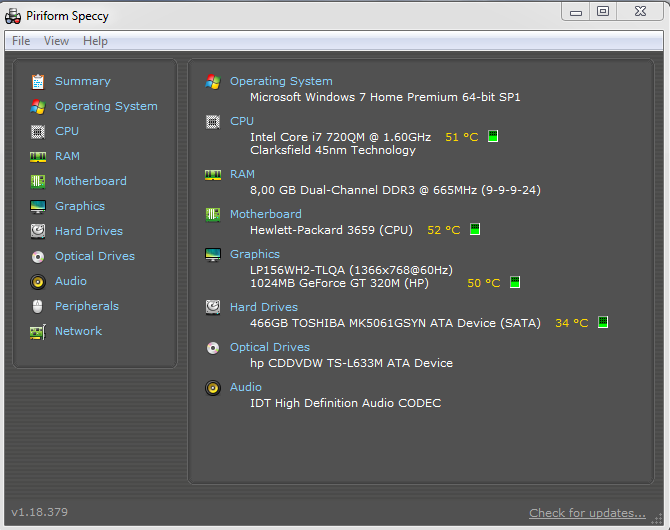Click the Summary clipboard icon in sidebar
This screenshot has height=530, width=670.
click(x=38, y=81)
